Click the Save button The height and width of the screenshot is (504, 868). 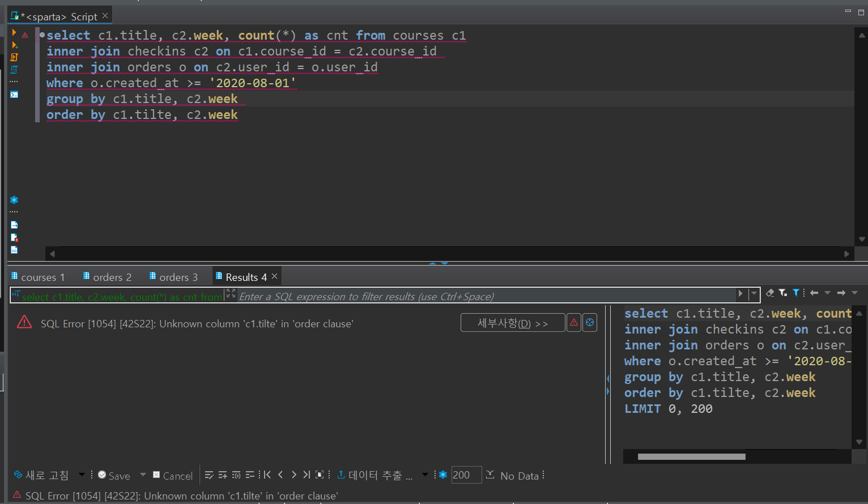point(114,476)
